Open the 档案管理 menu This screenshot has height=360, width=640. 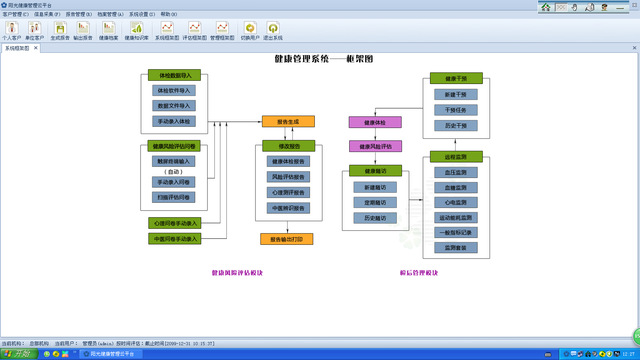click(110, 14)
